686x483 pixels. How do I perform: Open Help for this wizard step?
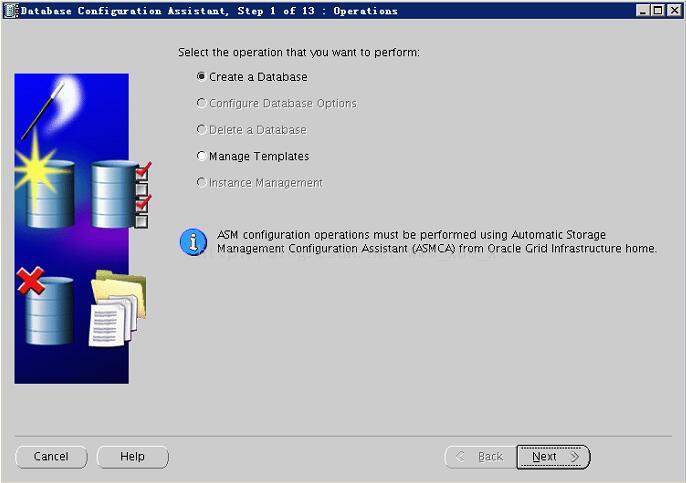click(133, 457)
